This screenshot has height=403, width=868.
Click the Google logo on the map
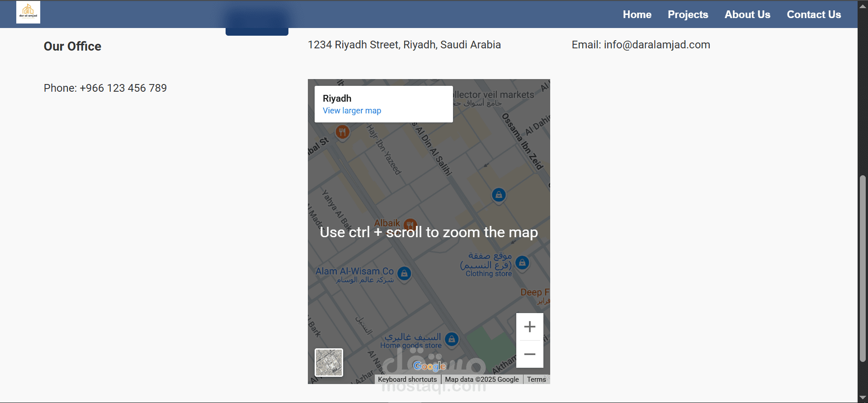429,366
